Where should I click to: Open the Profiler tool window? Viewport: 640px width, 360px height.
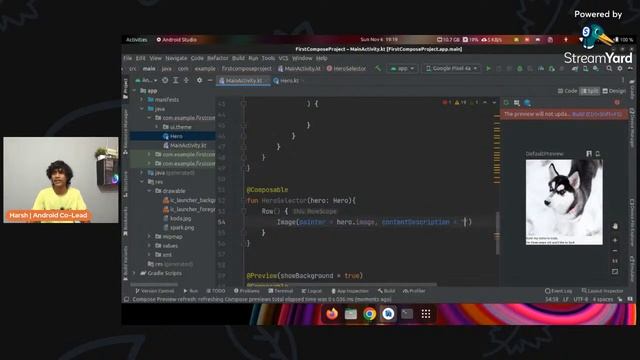(x=414, y=291)
